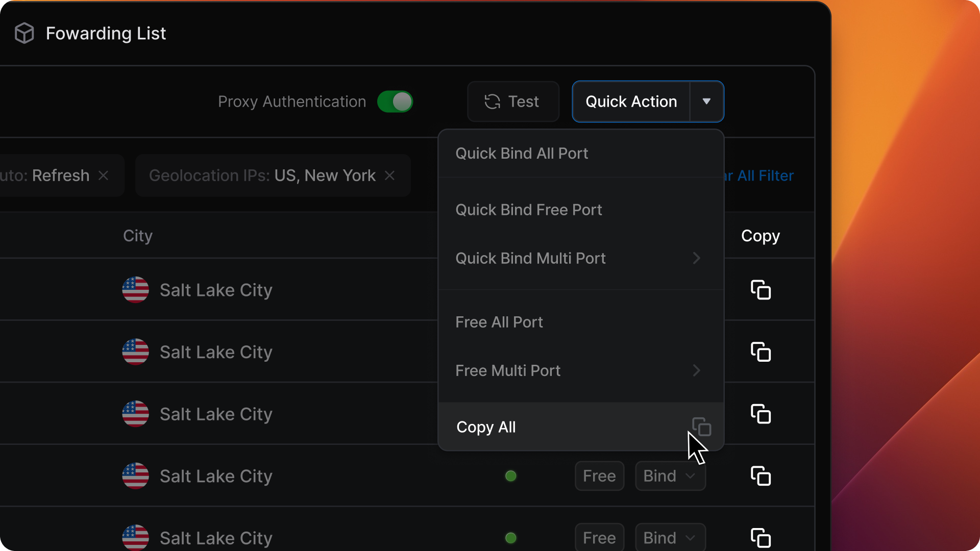This screenshot has height=551, width=980.
Task: Click the cube icon beside Fowarding List
Action: [24, 33]
